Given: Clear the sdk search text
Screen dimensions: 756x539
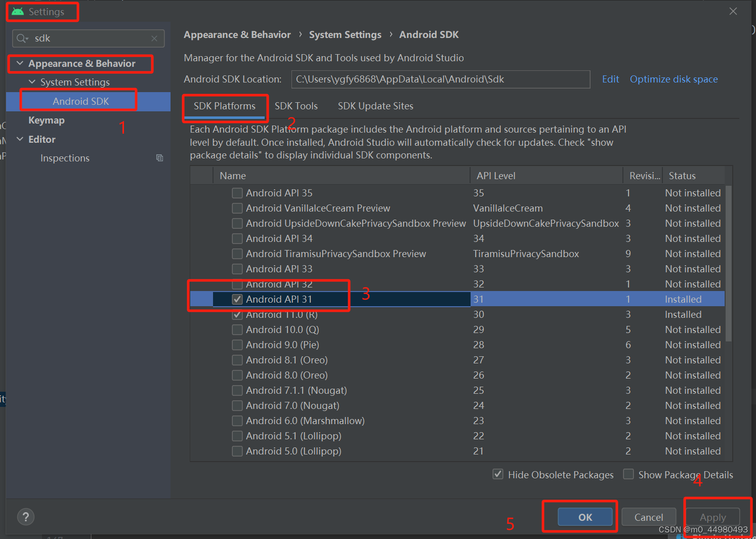Looking at the screenshot, I should pos(154,38).
